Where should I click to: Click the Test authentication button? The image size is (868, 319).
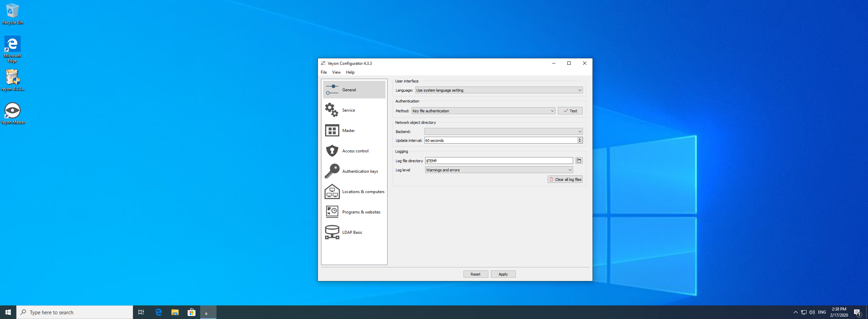point(570,111)
